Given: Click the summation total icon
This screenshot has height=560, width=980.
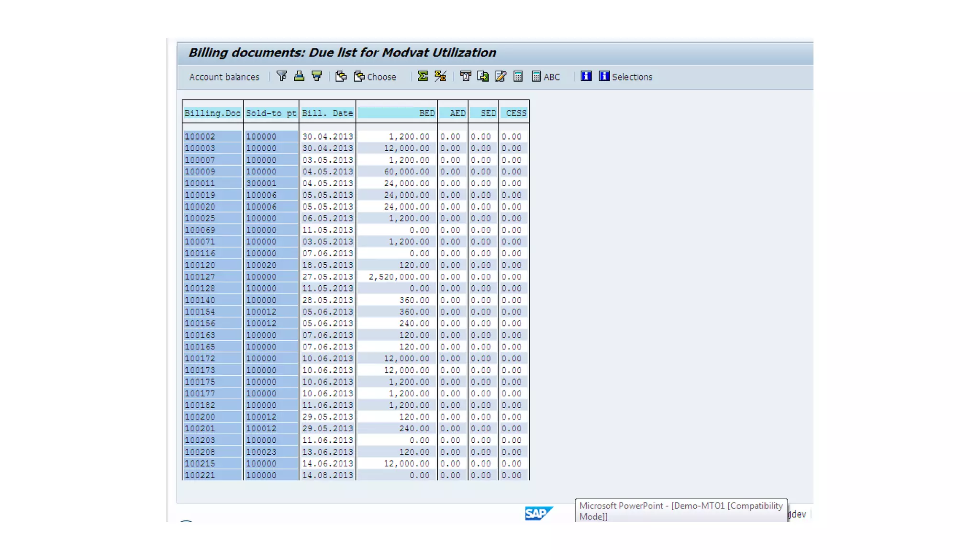Looking at the screenshot, I should 423,76.
